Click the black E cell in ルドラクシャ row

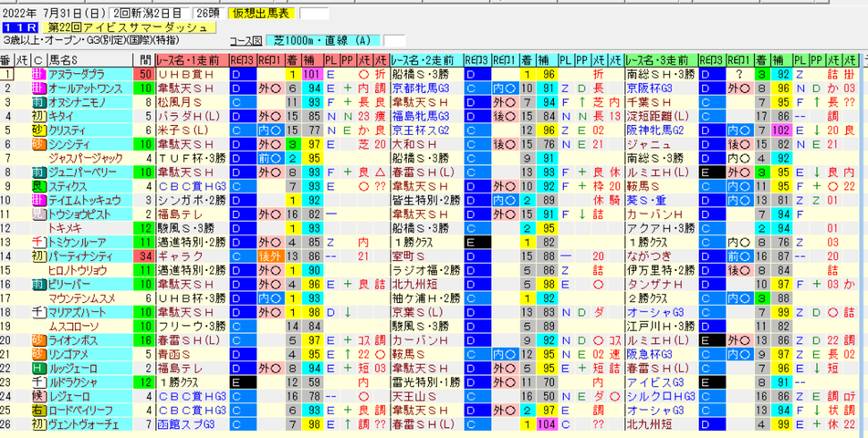click(243, 381)
